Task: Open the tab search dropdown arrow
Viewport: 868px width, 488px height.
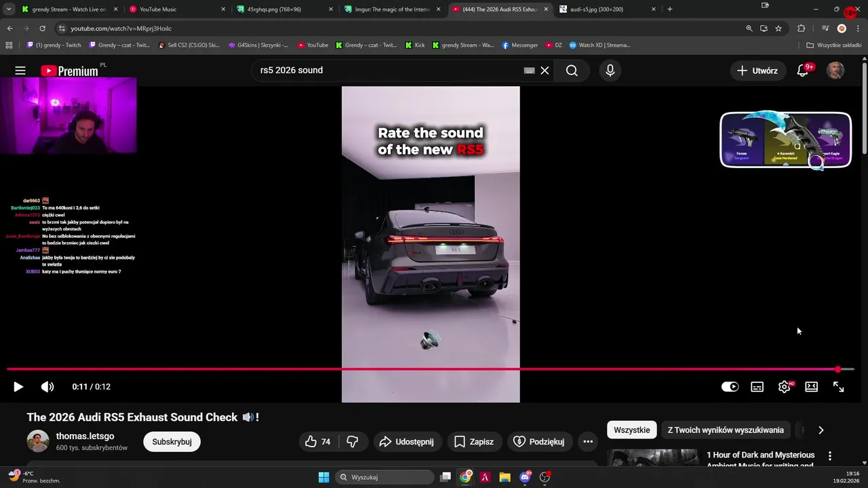Action: [8, 9]
